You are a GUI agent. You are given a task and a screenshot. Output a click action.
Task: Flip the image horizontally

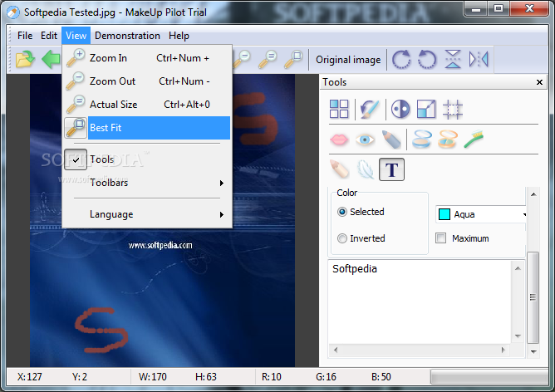pos(479,59)
